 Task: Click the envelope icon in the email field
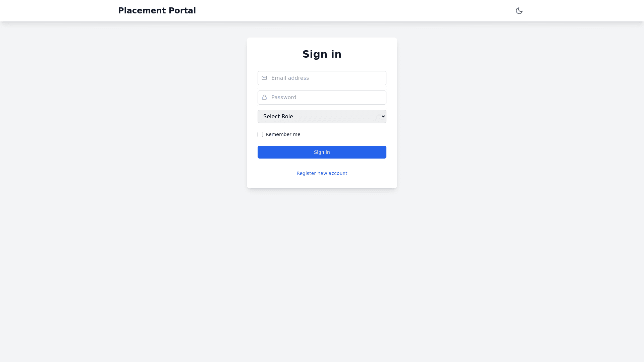point(264,78)
